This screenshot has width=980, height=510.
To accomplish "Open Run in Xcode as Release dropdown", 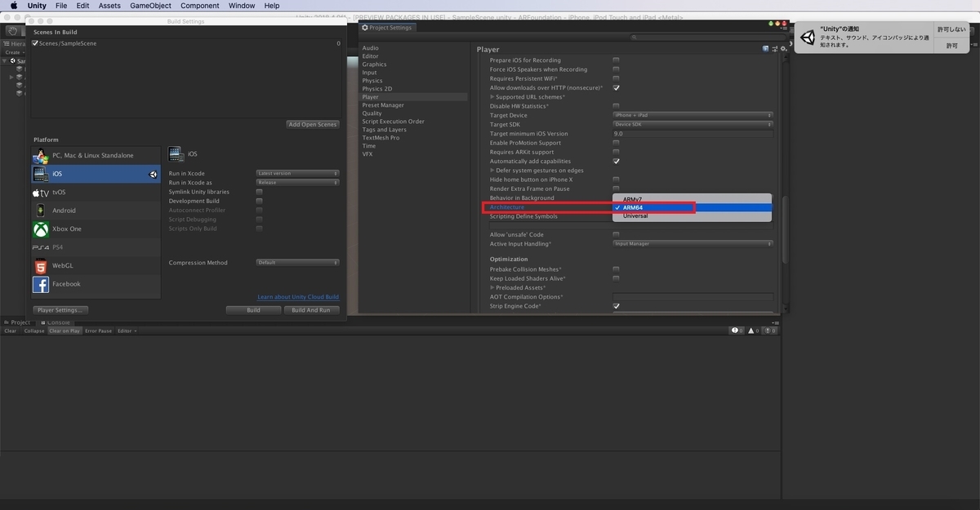I will [x=297, y=183].
